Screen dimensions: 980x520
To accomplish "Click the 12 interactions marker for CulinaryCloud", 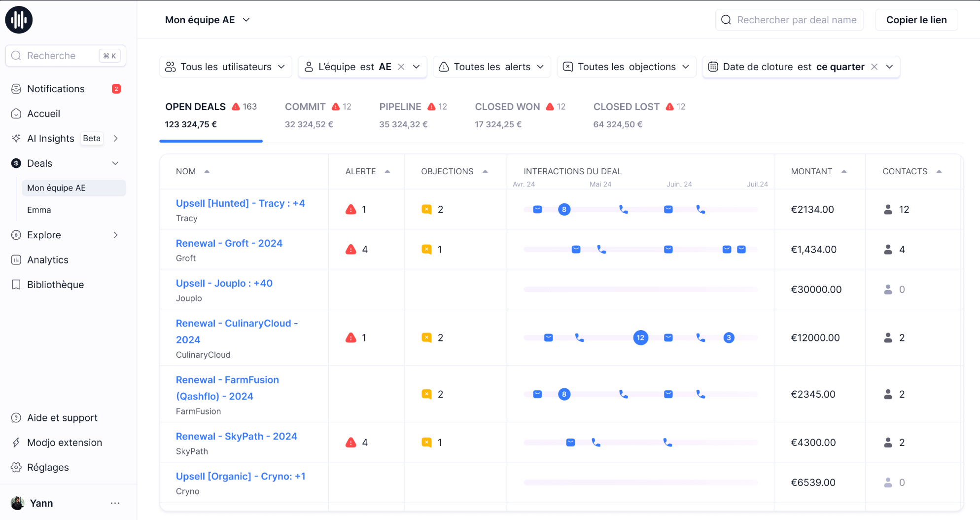I will [640, 338].
